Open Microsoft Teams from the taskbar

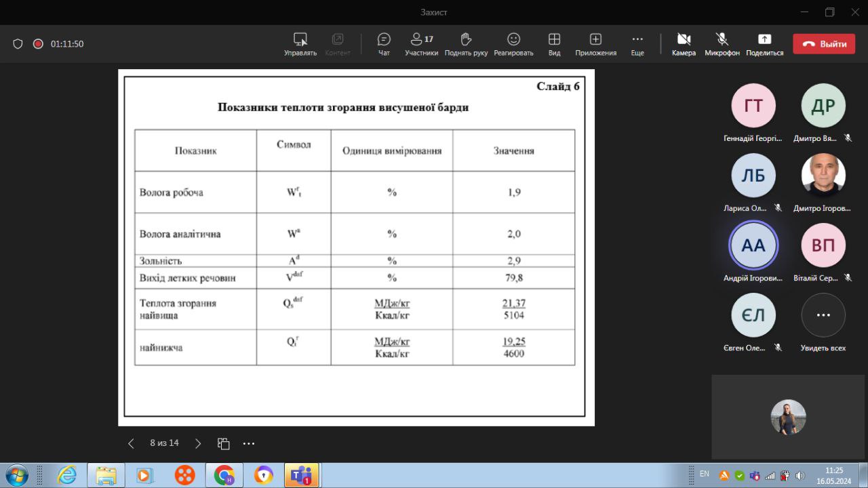pyautogui.click(x=301, y=475)
